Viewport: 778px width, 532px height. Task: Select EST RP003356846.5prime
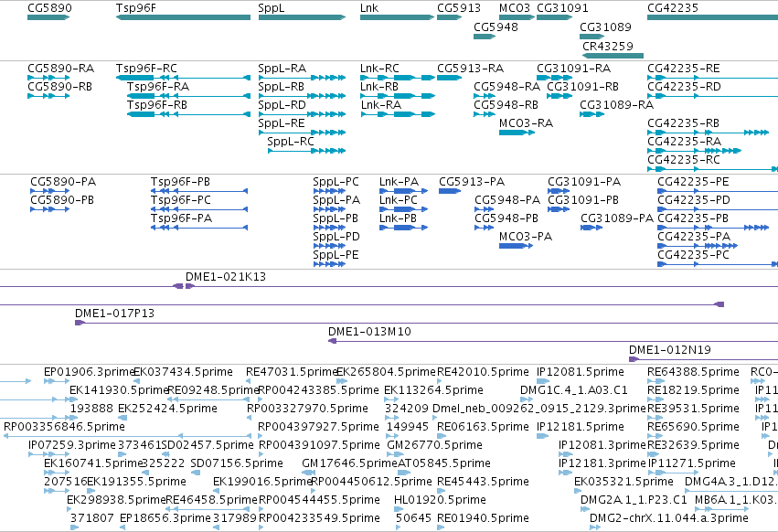point(127,436)
